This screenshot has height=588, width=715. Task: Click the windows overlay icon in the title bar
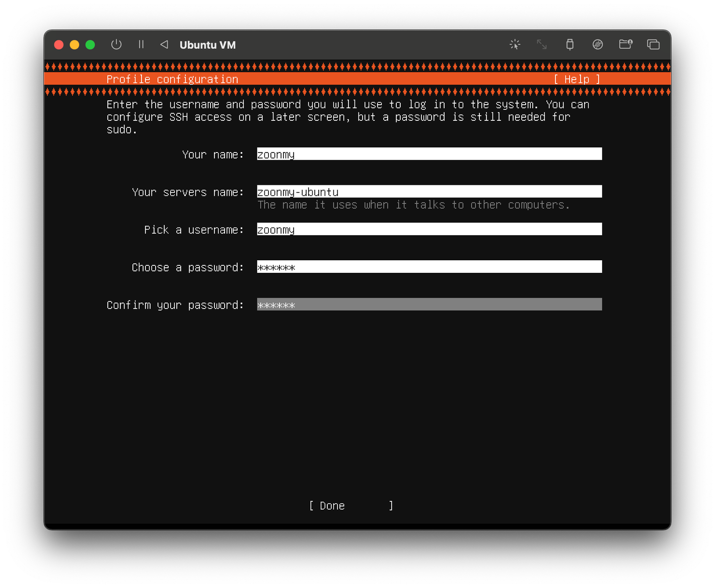(653, 44)
